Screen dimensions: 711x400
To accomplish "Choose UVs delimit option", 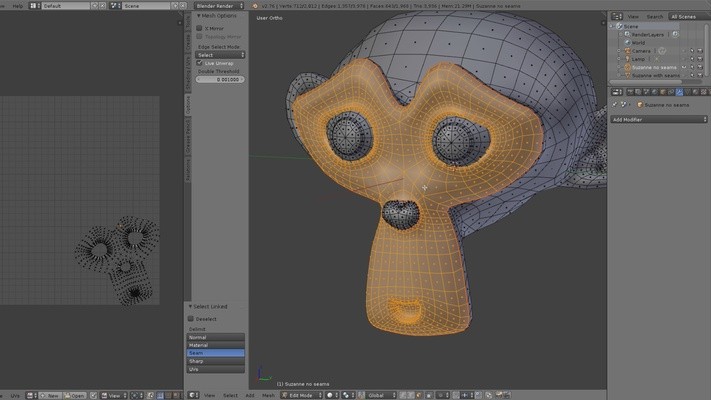I will pos(216,369).
